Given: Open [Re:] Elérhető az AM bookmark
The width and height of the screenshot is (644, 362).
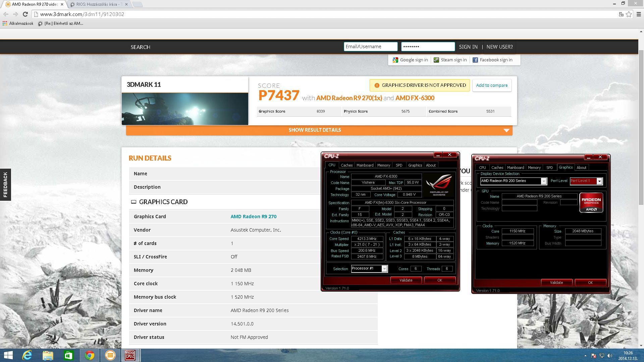Looking at the screenshot, I should (61, 23).
